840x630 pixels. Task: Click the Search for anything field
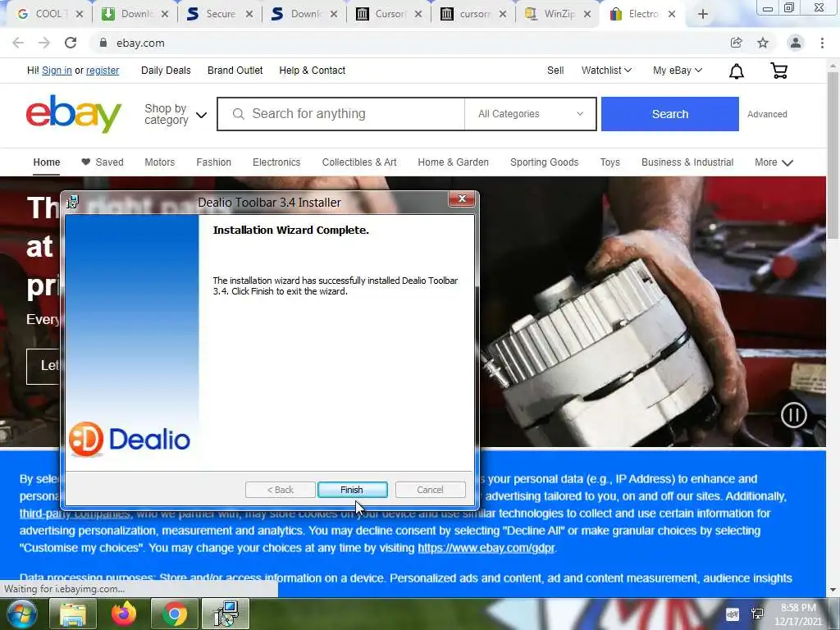tap(341, 113)
